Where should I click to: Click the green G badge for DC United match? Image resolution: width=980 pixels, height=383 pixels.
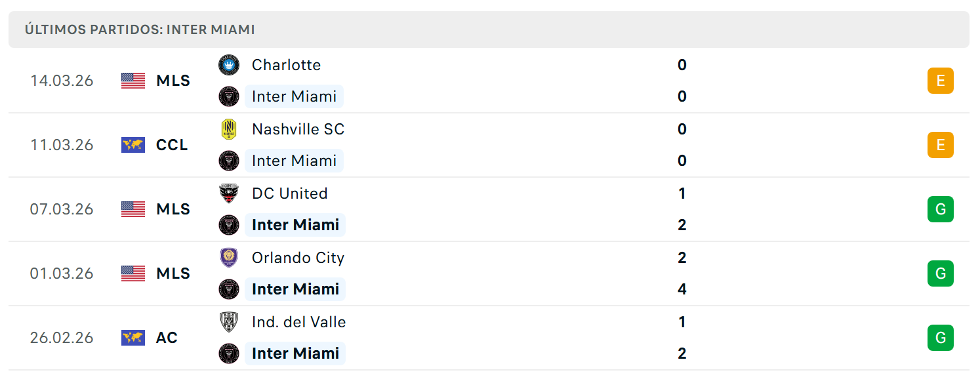pos(940,209)
